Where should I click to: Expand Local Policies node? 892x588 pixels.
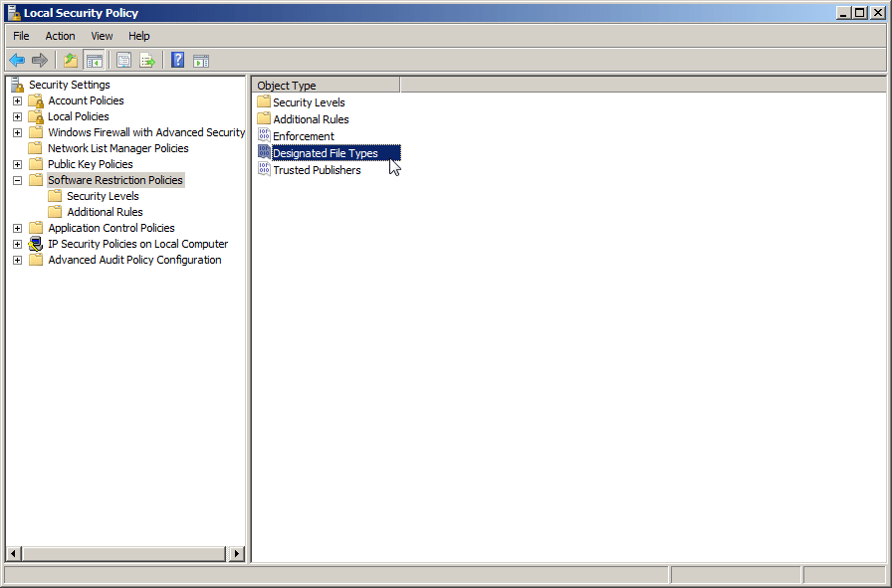pos(18,117)
